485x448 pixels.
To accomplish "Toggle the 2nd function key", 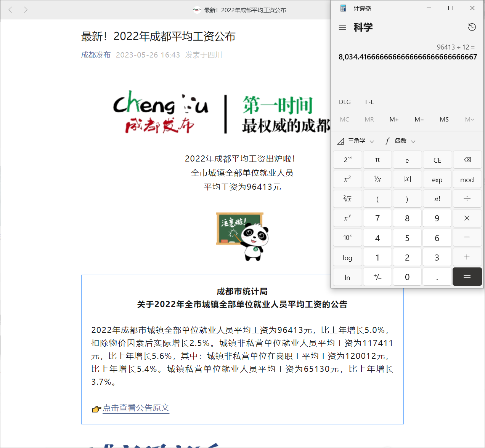I will 347,160.
